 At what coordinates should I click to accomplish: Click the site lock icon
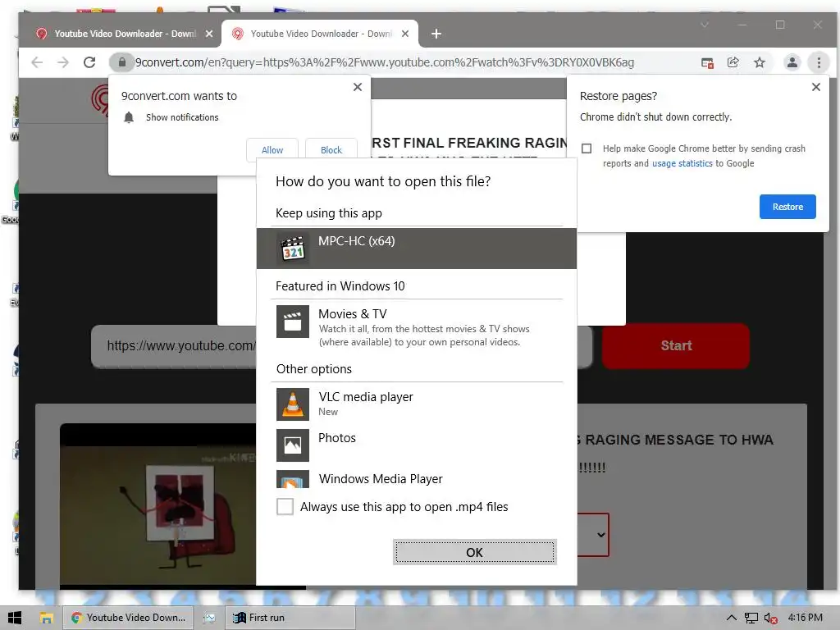122,62
